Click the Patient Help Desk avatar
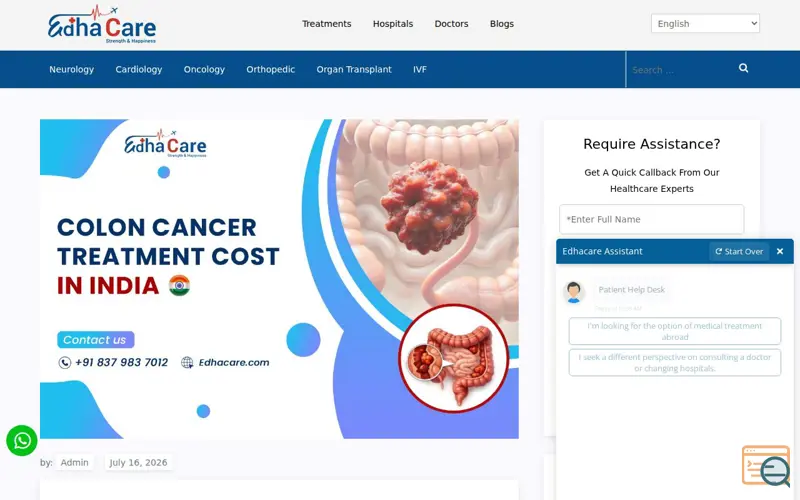The width and height of the screenshot is (800, 500). [x=573, y=292]
